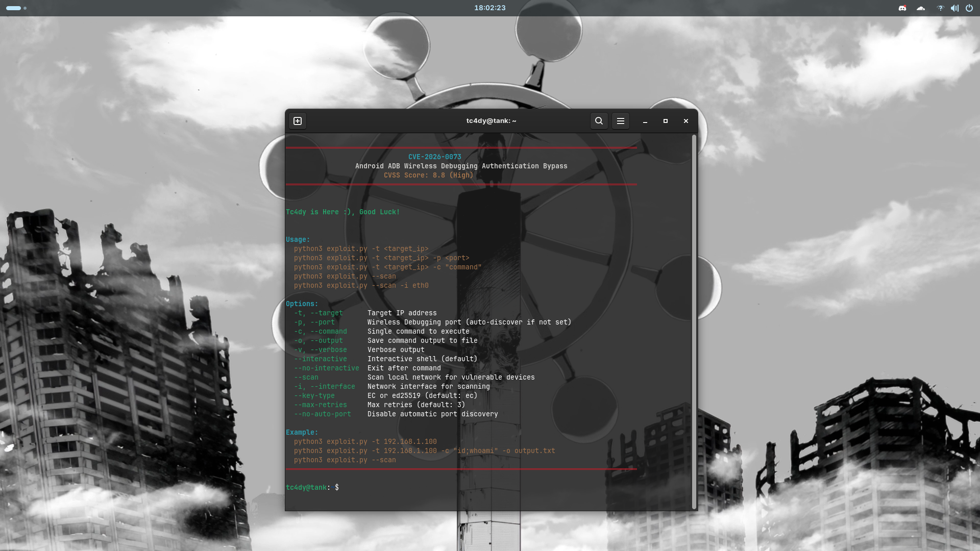The width and height of the screenshot is (980, 551).
Task: Click usage line '--scan -i eth0'
Action: (x=361, y=286)
